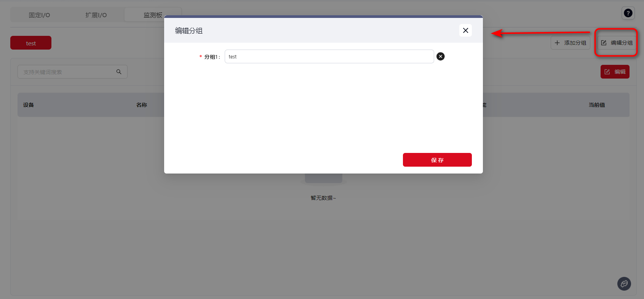Click the 名称 column header
644x299 pixels.
pos(141,105)
